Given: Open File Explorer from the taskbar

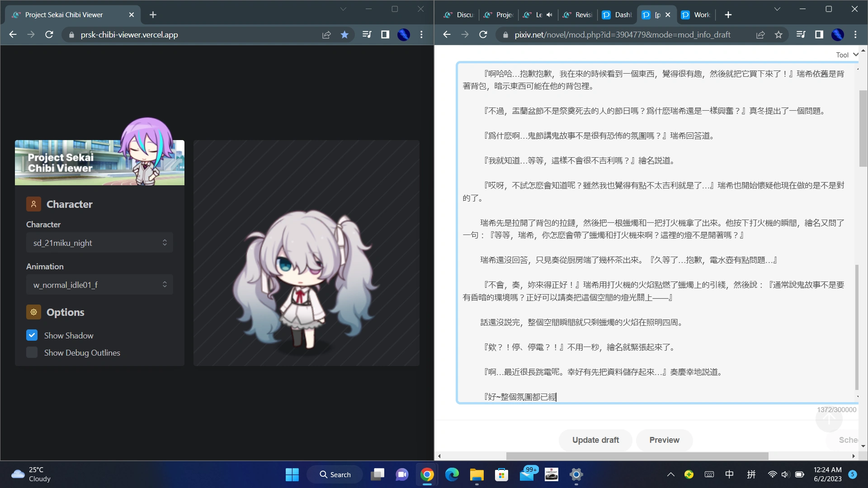Looking at the screenshot, I should [476, 474].
